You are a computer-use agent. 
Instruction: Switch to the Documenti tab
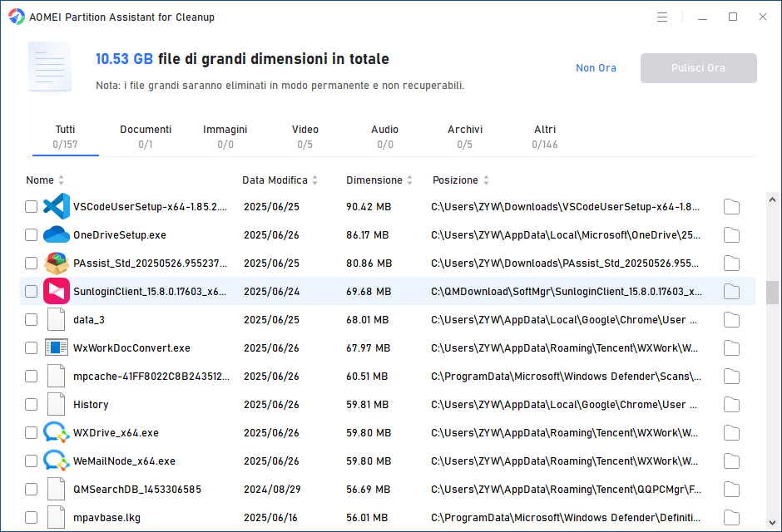(146, 137)
